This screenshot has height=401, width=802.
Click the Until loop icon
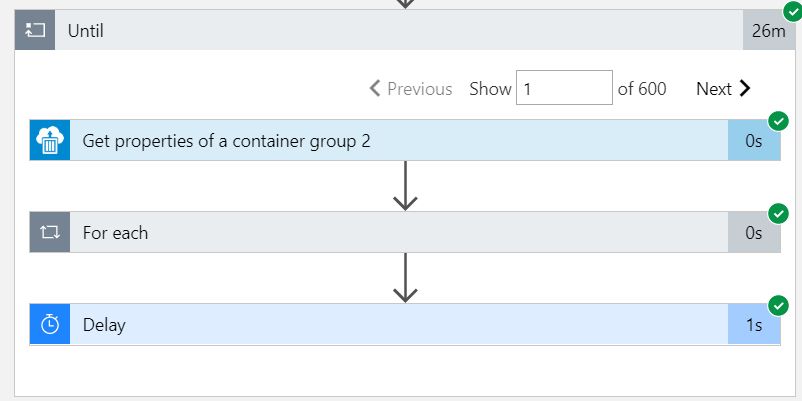(35, 31)
